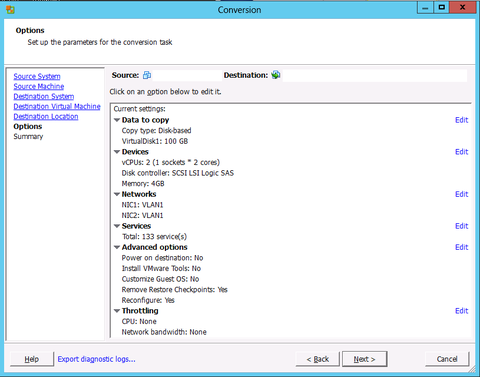480x377 pixels.
Task: Select the Summary step in sidebar
Action: point(28,136)
